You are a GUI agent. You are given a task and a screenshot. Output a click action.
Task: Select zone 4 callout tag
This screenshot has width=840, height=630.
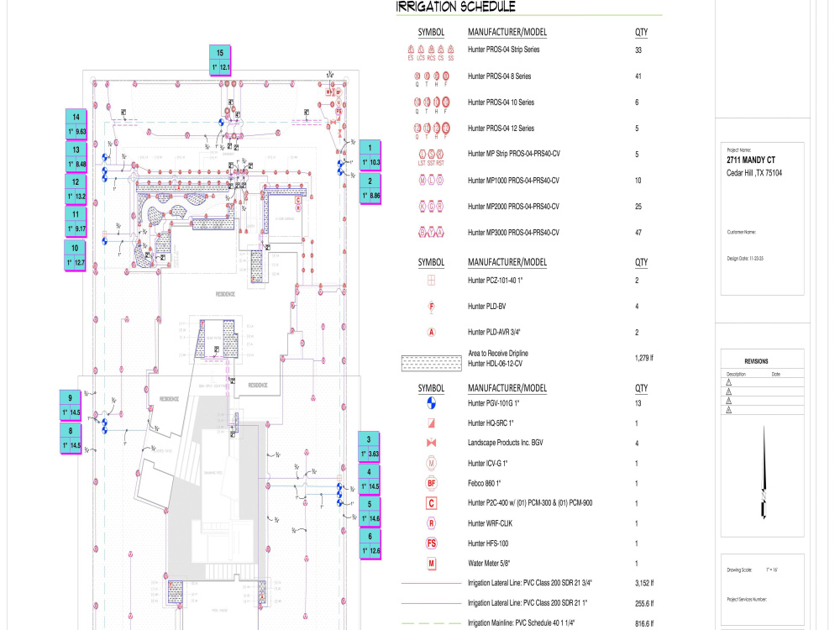(x=370, y=479)
